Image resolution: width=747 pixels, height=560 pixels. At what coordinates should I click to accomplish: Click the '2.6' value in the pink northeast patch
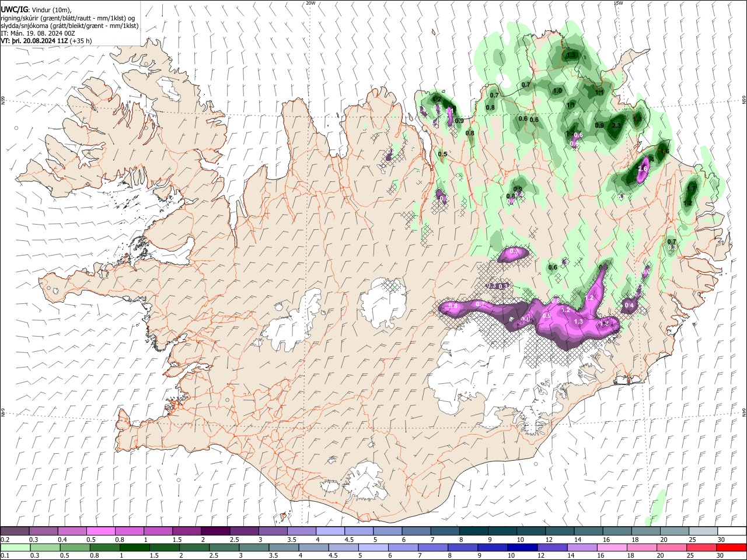643,169
